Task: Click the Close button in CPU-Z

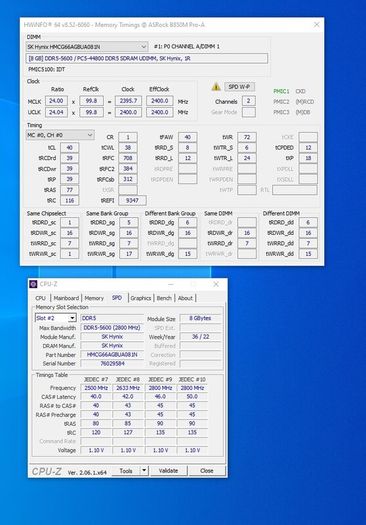Action: 207,470
